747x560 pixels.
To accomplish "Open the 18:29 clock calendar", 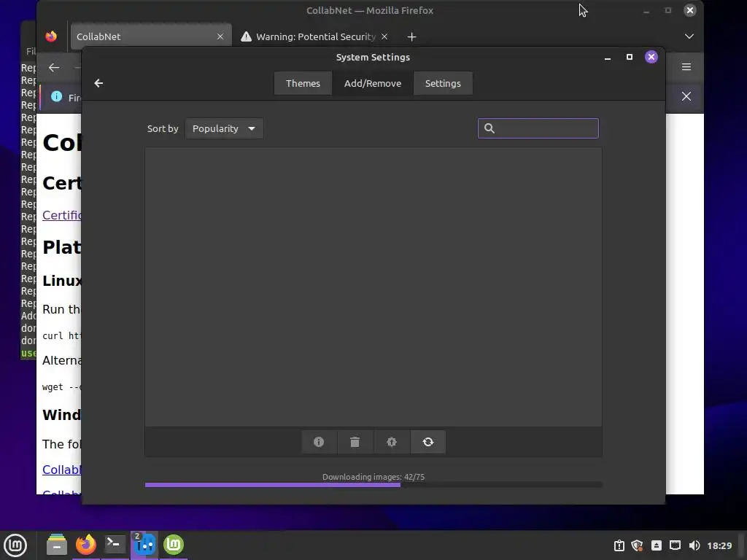I will pos(719,545).
